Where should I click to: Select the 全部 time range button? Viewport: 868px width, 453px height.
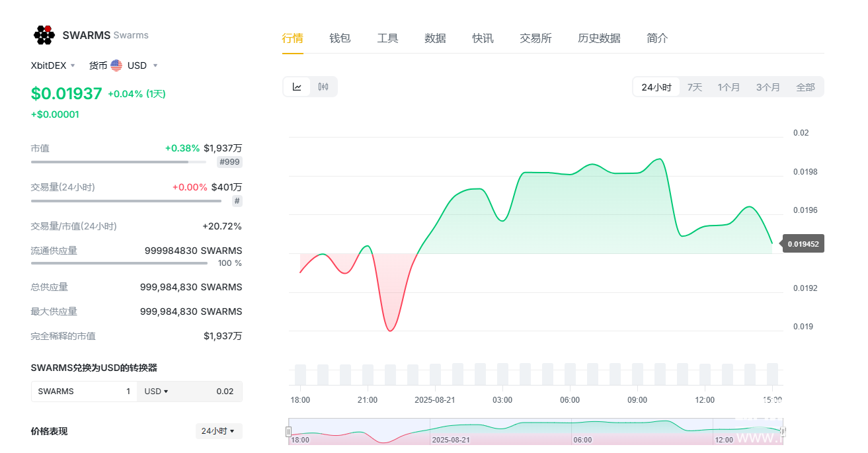[x=805, y=87]
